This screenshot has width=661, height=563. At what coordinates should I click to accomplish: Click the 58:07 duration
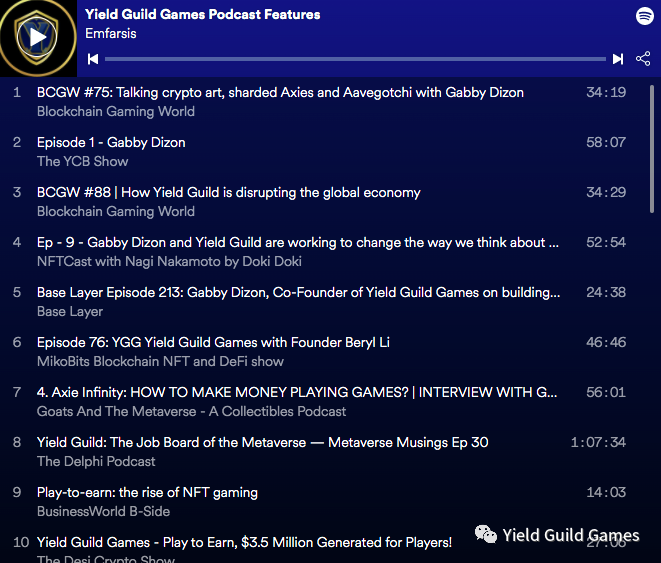606,142
